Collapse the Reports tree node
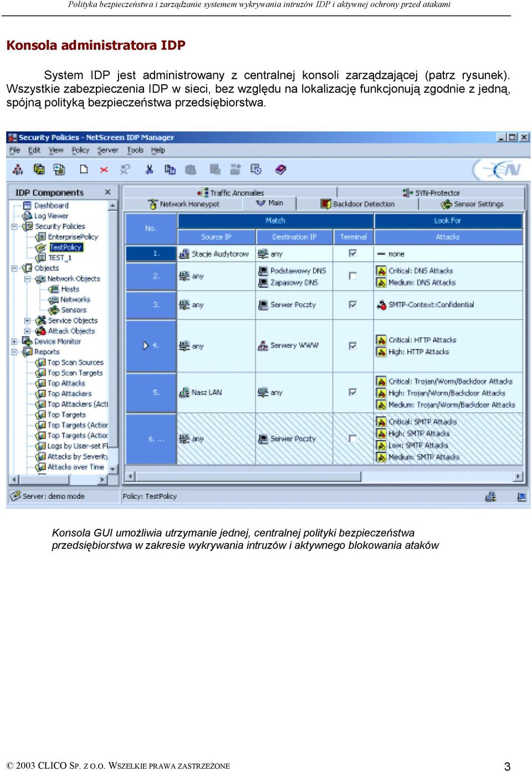 click(x=14, y=352)
